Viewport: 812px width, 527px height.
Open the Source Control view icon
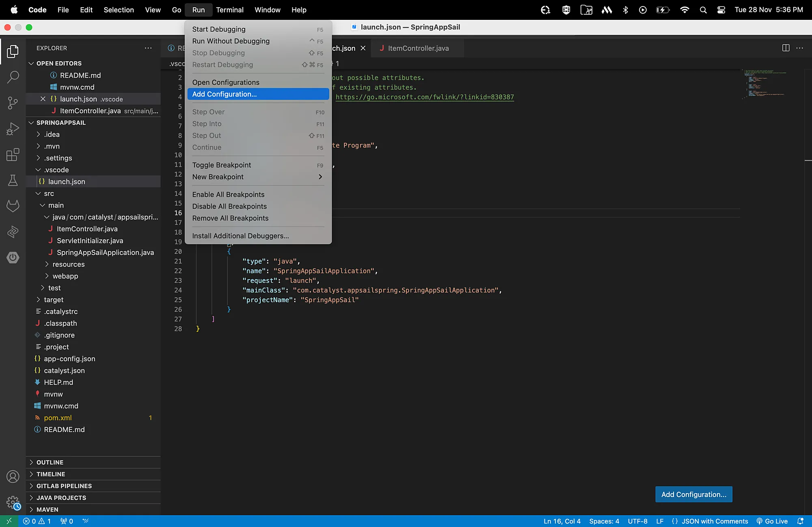pyautogui.click(x=13, y=103)
